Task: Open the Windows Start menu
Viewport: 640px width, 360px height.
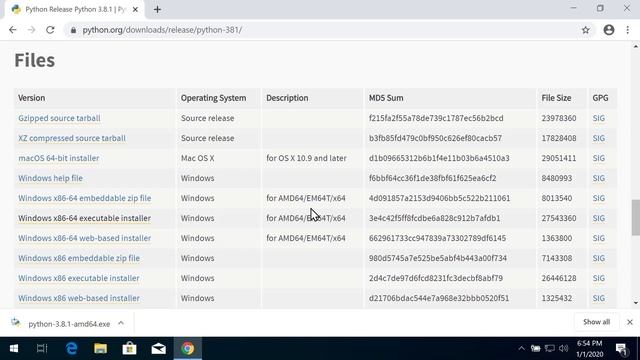Action: 13,349
